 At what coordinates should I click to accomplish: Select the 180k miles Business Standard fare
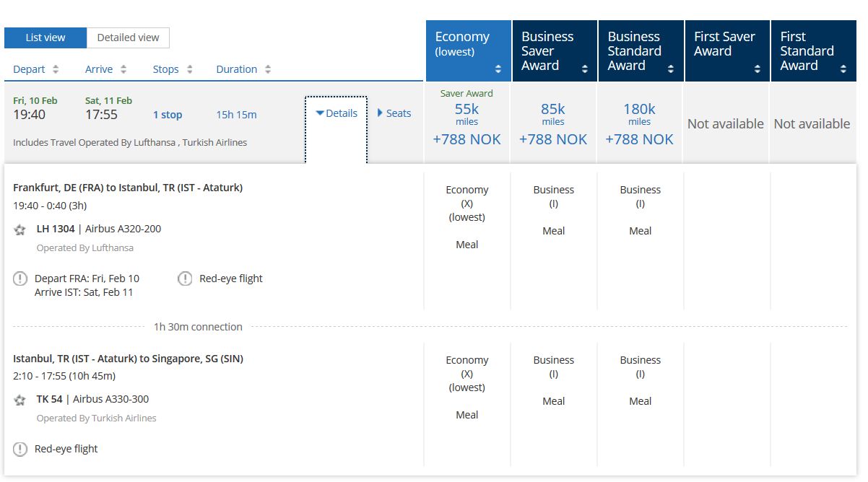pyautogui.click(x=640, y=123)
